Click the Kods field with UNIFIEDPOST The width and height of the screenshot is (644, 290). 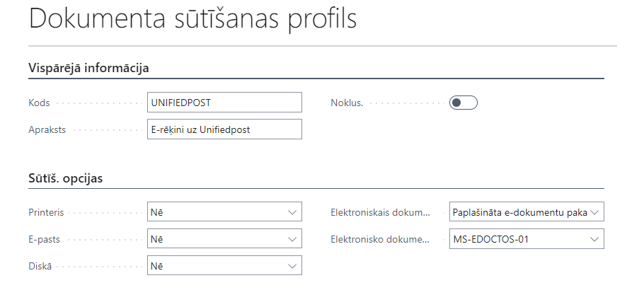pyautogui.click(x=224, y=103)
